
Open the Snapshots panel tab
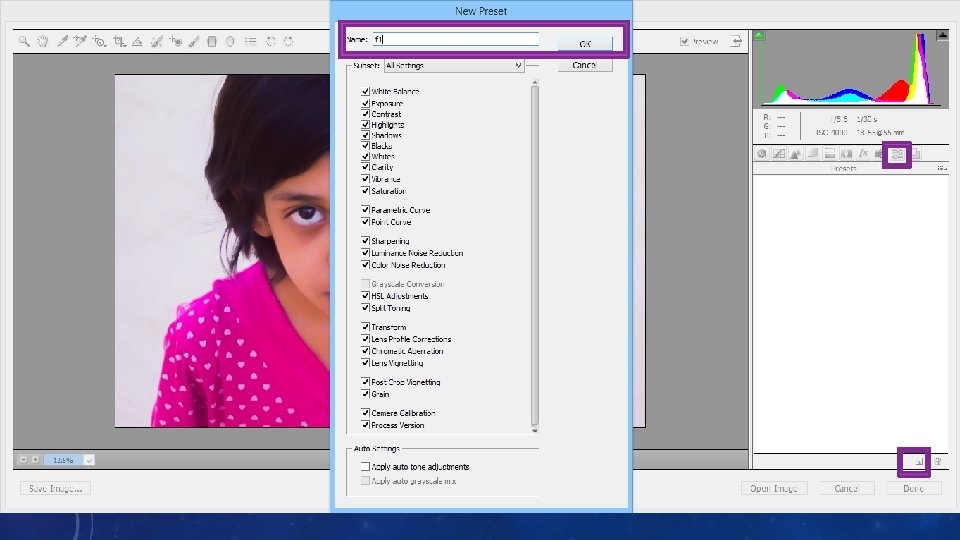click(x=916, y=154)
